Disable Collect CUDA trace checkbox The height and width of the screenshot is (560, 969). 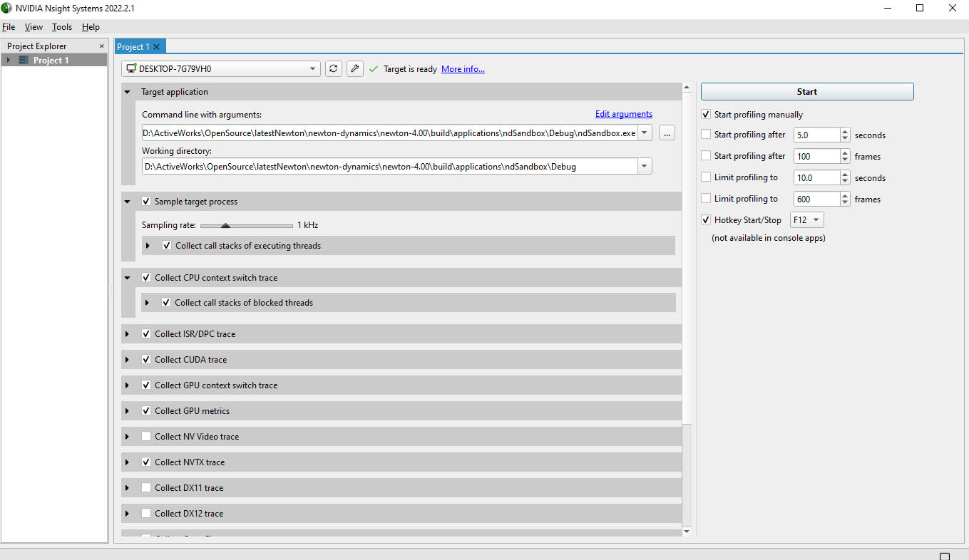[146, 360]
